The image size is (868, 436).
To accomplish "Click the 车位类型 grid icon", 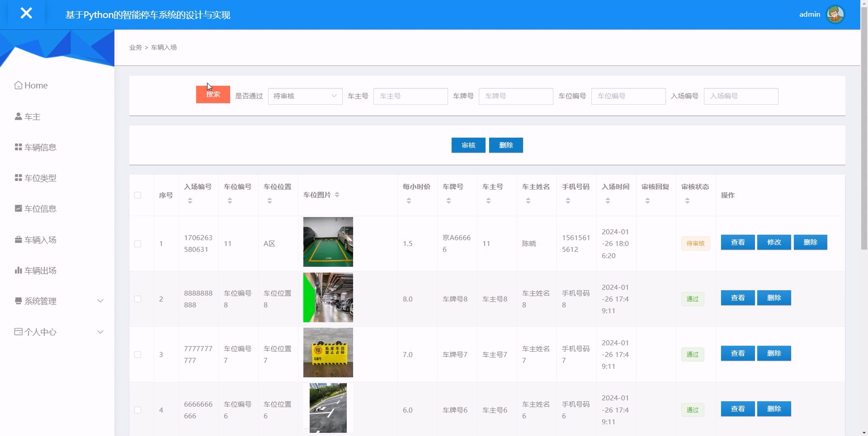I will coord(18,178).
